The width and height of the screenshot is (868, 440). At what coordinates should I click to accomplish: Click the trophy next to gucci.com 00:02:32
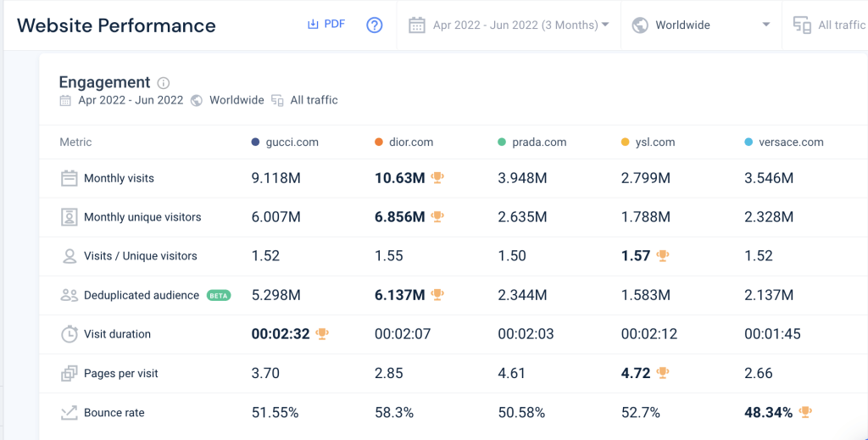[x=322, y=333]
